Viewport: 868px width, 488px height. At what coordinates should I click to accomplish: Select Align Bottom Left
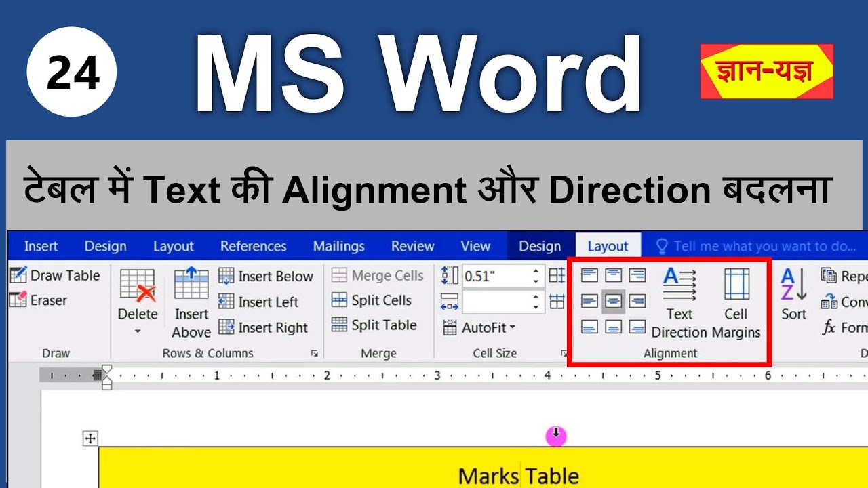click(x=590, y=327)
